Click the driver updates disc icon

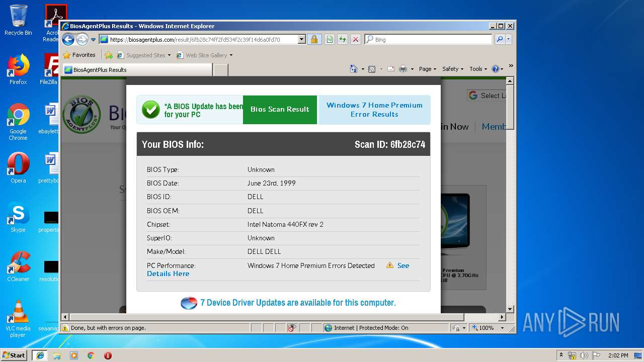pyautogui.click(x=189, y=303)
